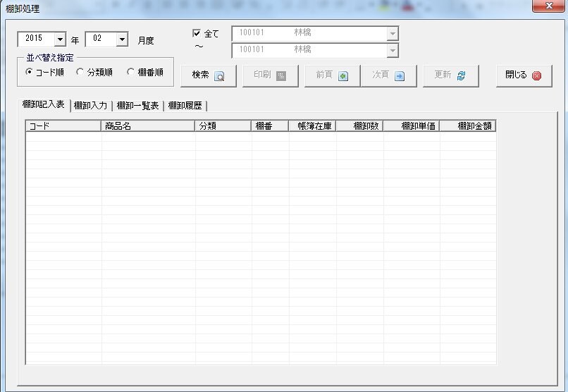Click the blue right-arrow icon on 次頁
The height and width of the screenshot is (392, 568).
pos(400,76)
